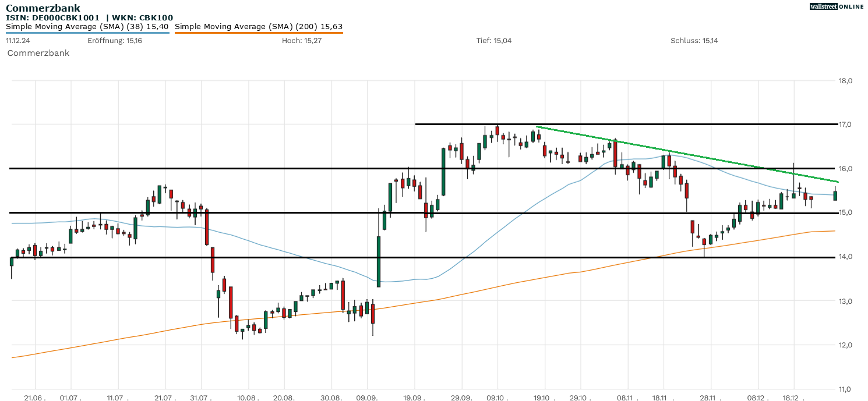Click the Tief: 15,04 value

point(493,41)
